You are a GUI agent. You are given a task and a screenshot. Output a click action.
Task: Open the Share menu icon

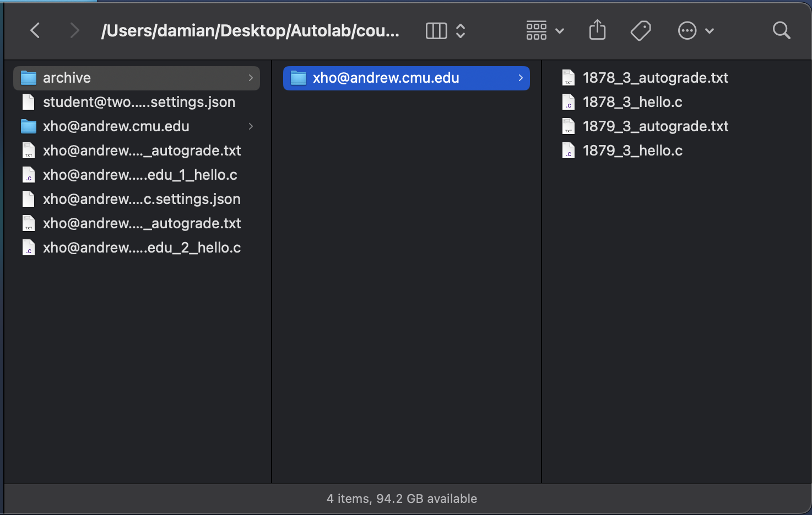click(597, 30)
